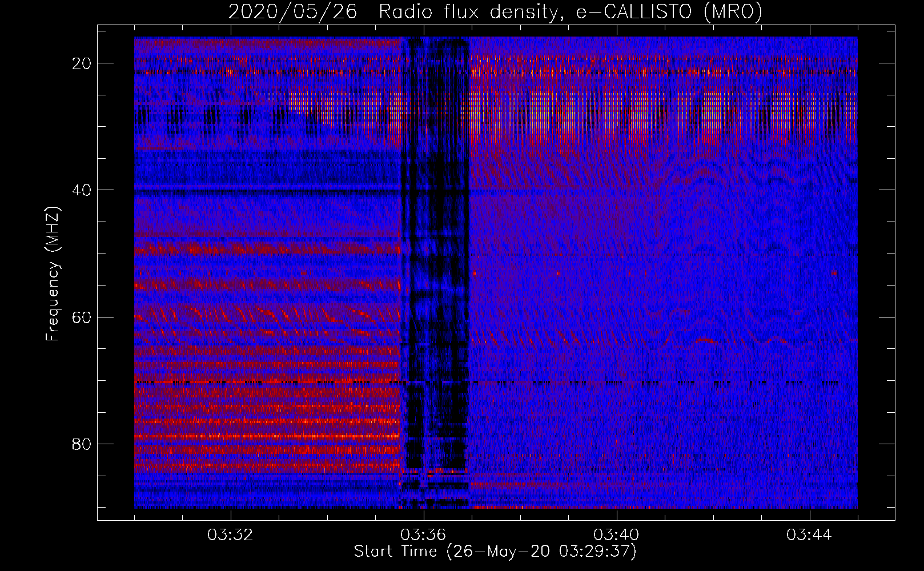Click the 80 MHz frequency tick label
This screenshot has width=924, height=571.
tap(82, 444)
